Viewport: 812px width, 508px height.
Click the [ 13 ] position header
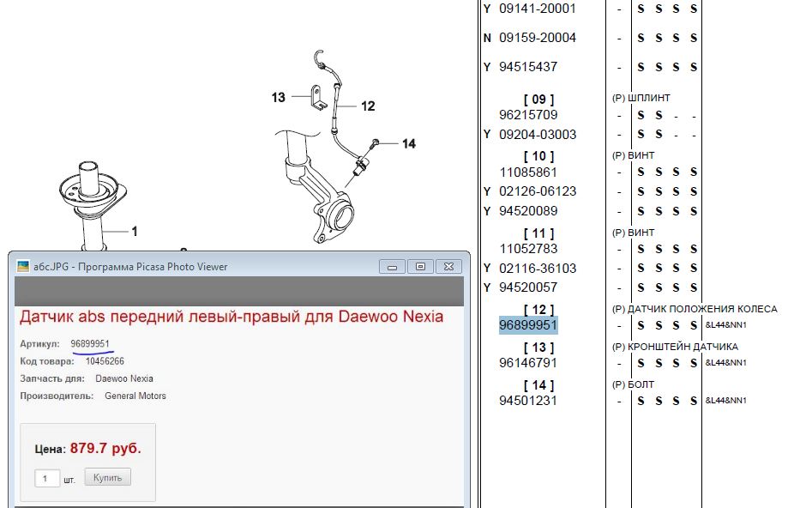538,348
